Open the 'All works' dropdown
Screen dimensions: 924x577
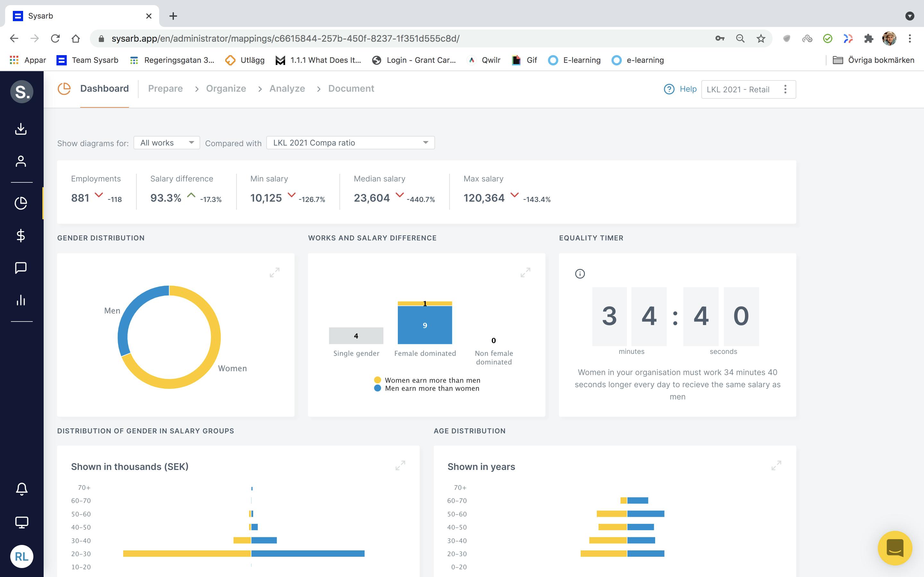point(167,143)
